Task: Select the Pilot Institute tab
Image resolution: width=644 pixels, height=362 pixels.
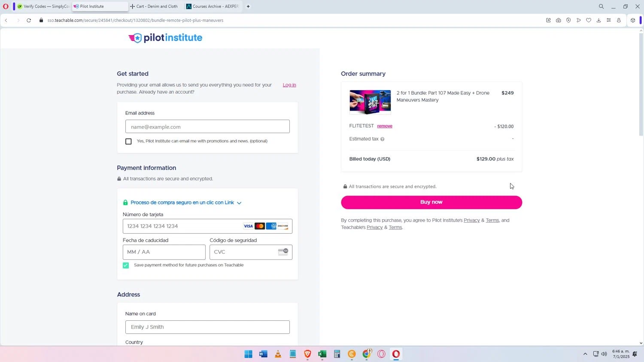Action: coord(100,6)
